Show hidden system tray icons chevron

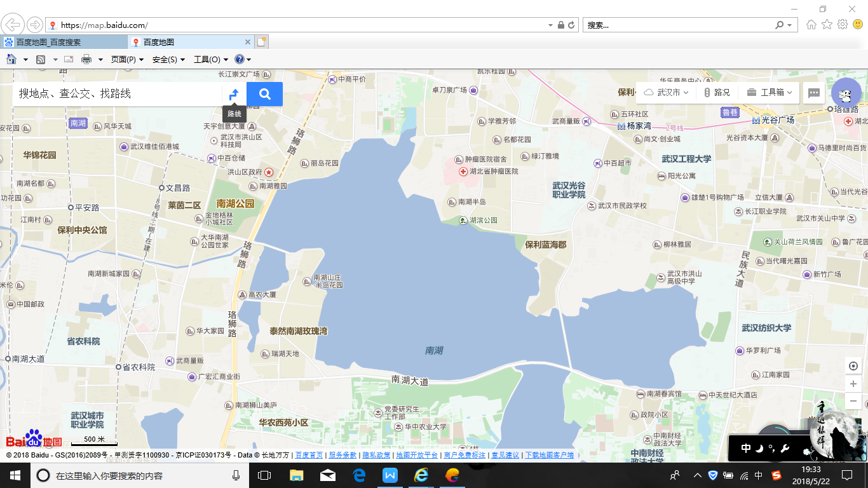(x=697, y=475)
